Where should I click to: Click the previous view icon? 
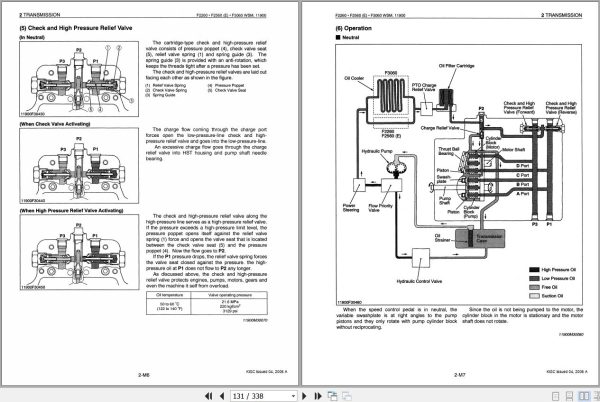[x=333, y=396]
